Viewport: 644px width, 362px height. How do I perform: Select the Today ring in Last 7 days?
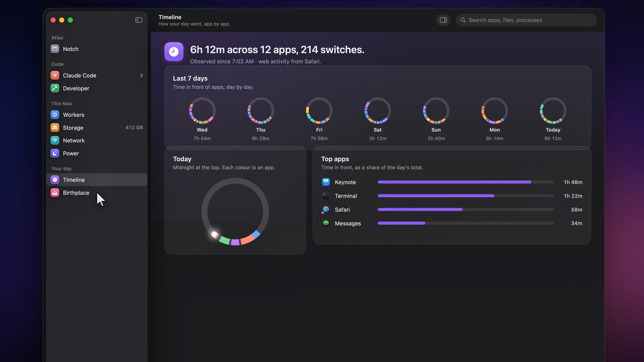pyautogui.click(x=553, y=111)
